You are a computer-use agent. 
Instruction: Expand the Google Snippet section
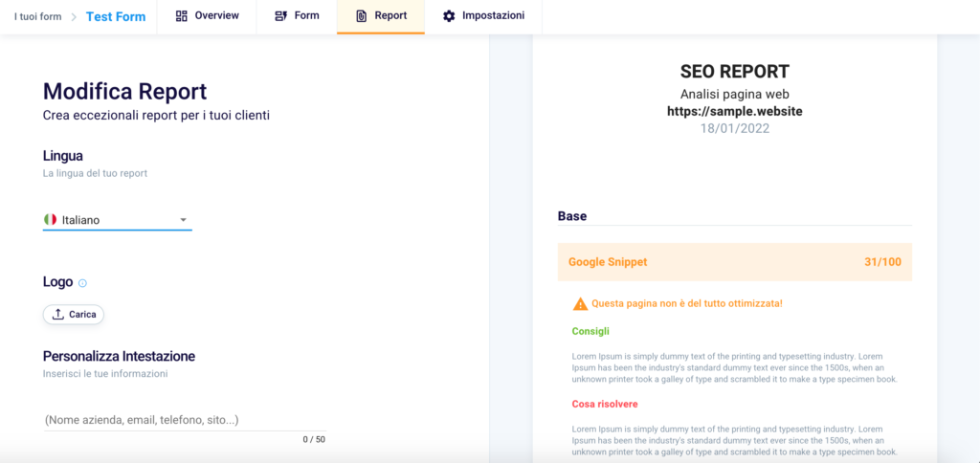(734, 262)
